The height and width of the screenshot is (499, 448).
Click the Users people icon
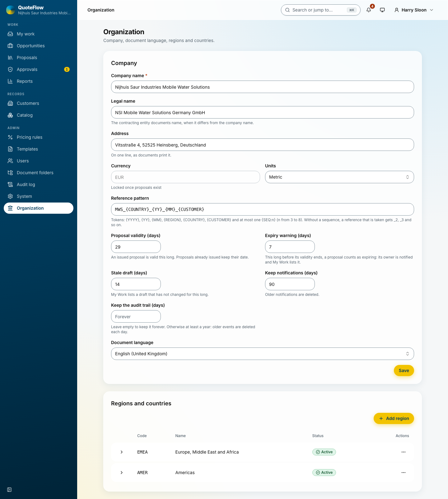[10, 161]
